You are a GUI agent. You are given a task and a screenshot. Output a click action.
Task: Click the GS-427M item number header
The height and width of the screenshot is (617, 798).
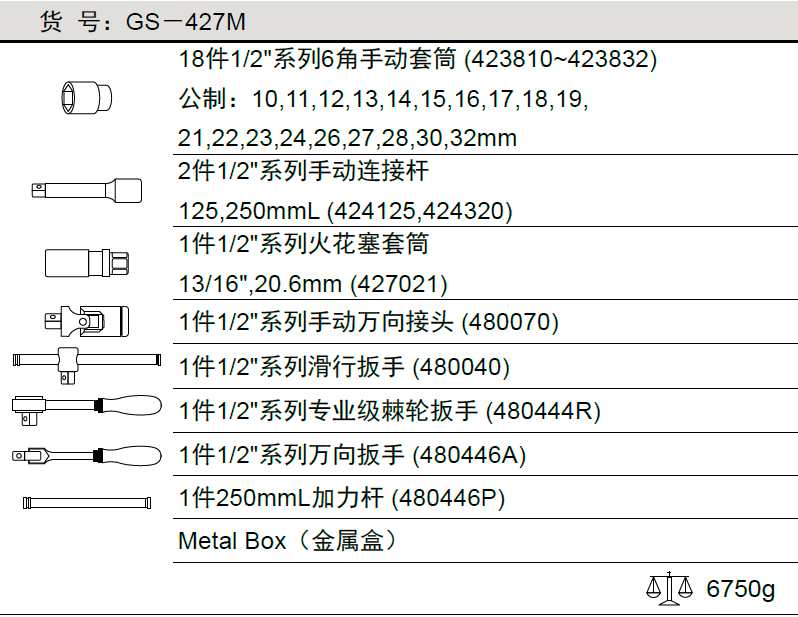pyautogui.click(x=142, y=21)
